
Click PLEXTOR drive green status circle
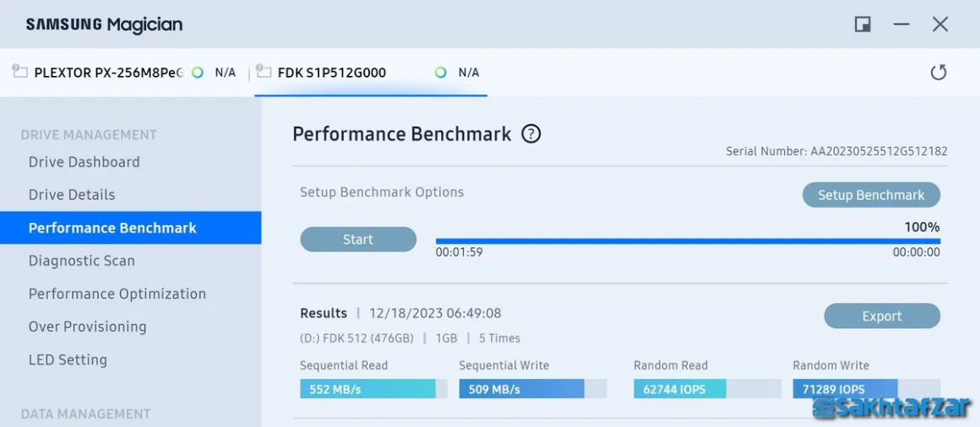tap(198, 73)
